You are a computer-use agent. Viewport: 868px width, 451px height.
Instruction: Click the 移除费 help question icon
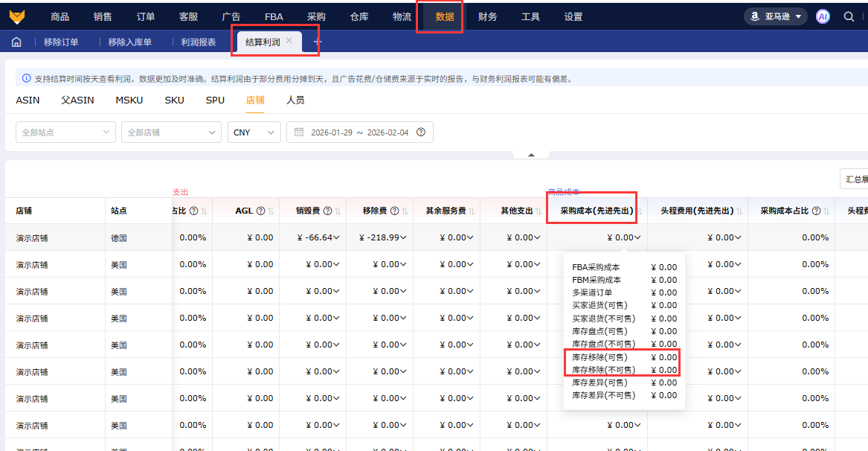coord(394,211)
